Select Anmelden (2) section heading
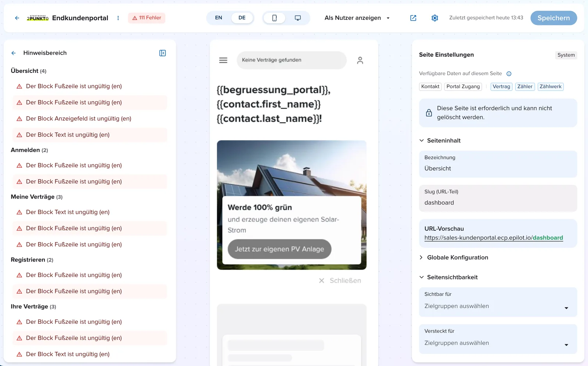Screen dimensions: 588x366 (x=29, y=150)
